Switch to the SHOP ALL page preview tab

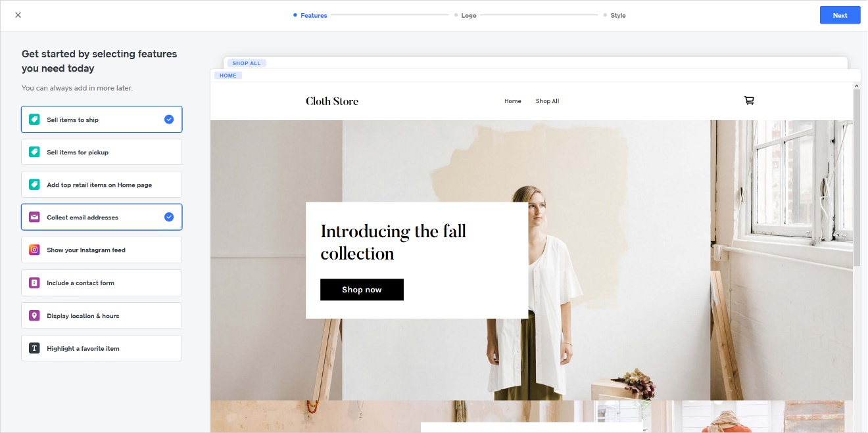pos(247,63)
